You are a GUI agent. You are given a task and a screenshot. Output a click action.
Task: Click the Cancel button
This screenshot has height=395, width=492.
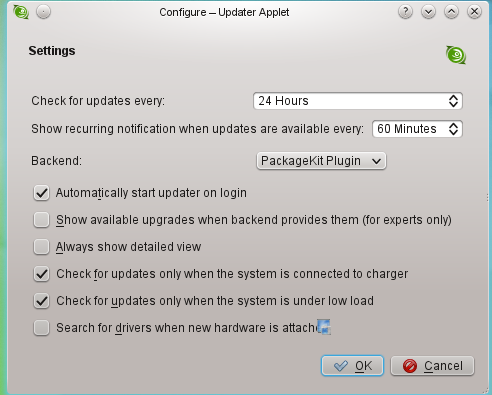coord(432,366)
